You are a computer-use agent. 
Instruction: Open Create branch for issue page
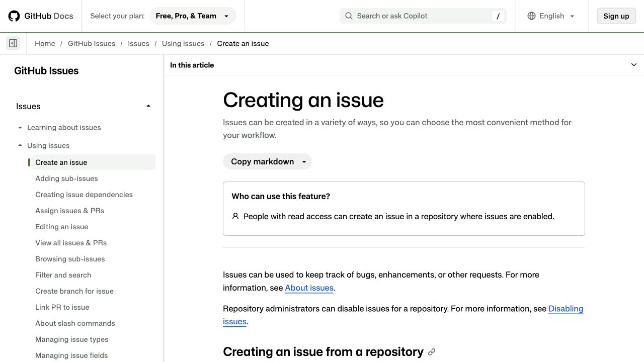74,291
